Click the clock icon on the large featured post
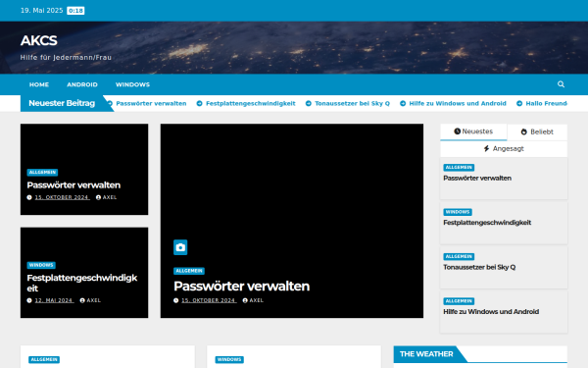 [175, 300]
